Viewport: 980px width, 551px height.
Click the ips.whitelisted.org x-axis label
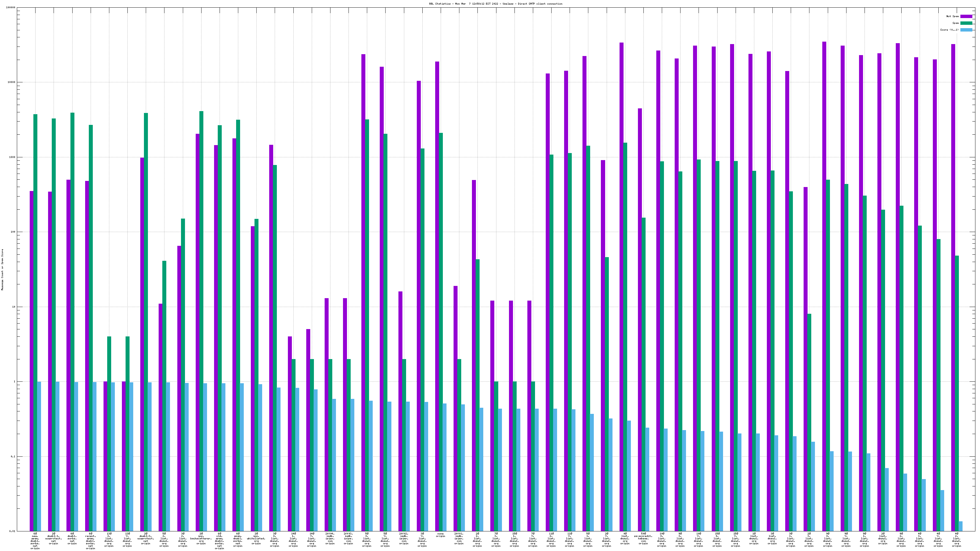256,538
